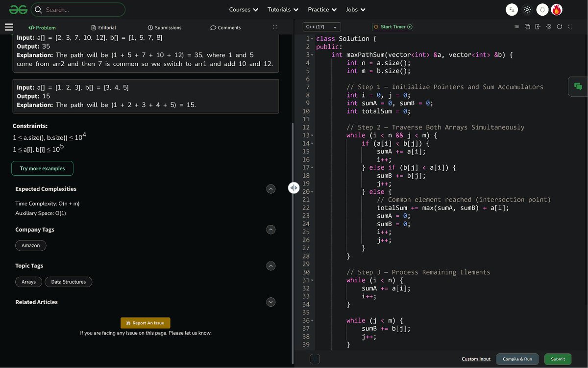588x368 pixels.
Task: Click the Data Structures topic tag
Action: [x=69, y=282]
